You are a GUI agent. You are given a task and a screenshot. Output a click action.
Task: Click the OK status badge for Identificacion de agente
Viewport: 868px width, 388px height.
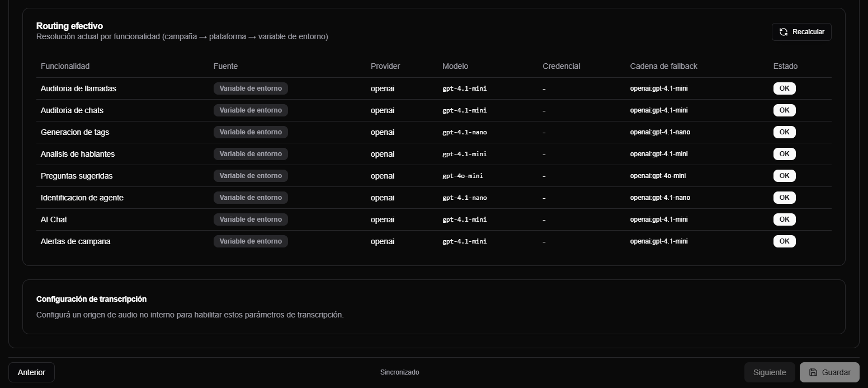click(x=784, y=198)
